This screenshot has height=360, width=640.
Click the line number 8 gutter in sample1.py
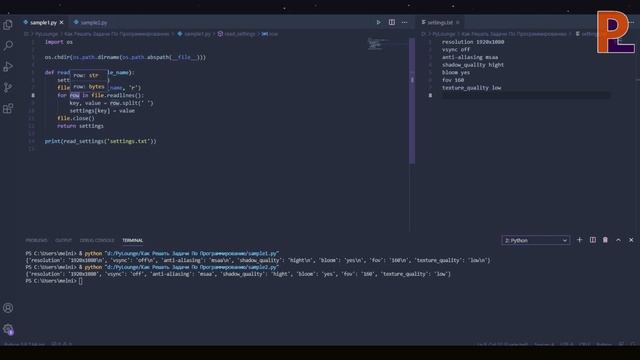pos(33,96)
